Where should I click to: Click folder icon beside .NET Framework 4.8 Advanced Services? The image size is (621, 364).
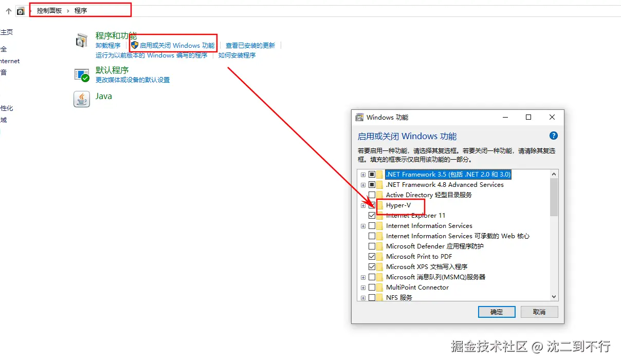click(380, 184)
